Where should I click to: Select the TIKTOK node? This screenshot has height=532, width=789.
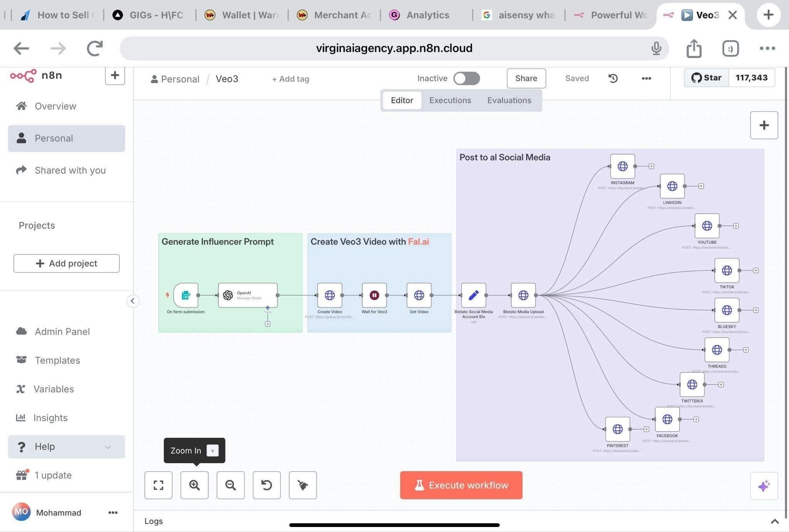point(727,271)
